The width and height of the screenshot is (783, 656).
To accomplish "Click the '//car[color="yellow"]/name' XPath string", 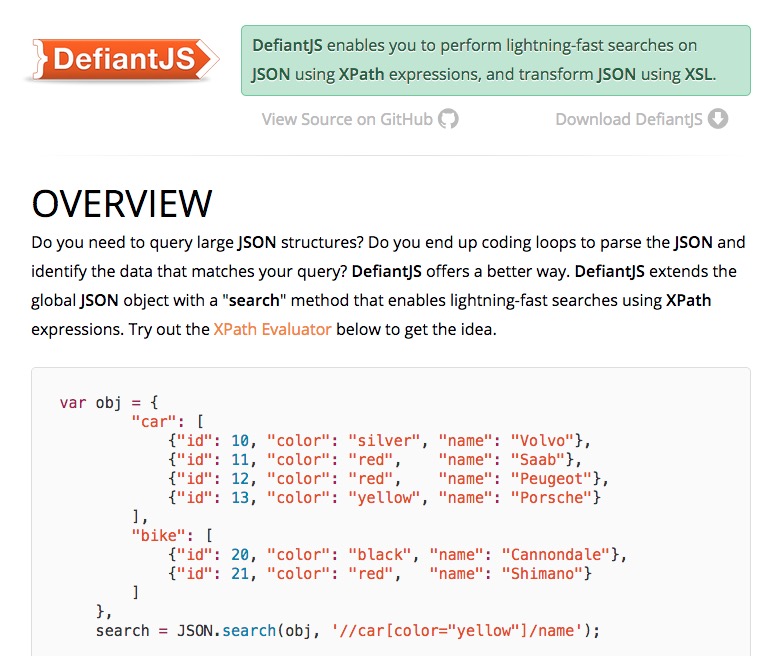I will 456,630.
